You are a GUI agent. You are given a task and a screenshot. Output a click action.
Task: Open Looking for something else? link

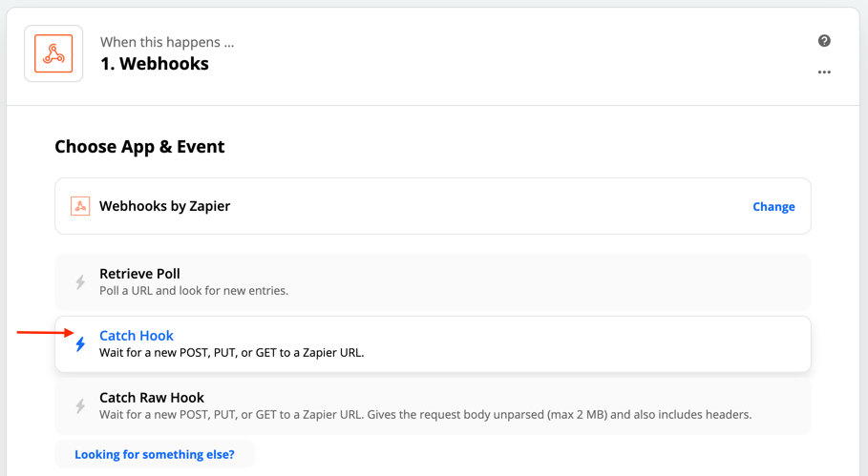click(155, 454)
